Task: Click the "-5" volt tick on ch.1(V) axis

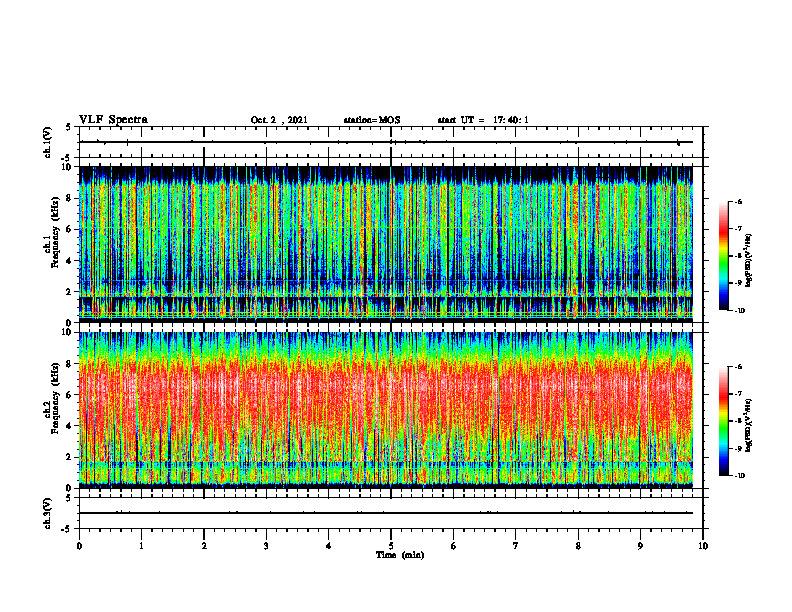Action: pos(67,158)
